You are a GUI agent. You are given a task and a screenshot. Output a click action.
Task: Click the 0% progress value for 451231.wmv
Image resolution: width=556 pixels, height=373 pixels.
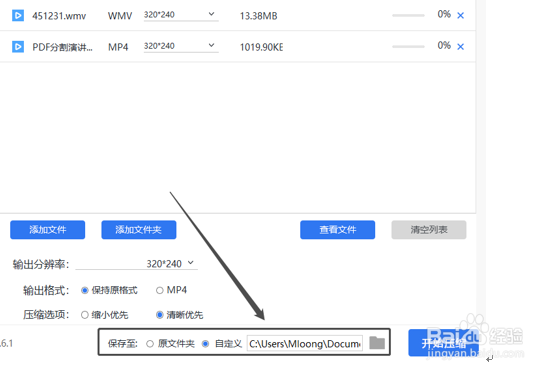(444, 14)
